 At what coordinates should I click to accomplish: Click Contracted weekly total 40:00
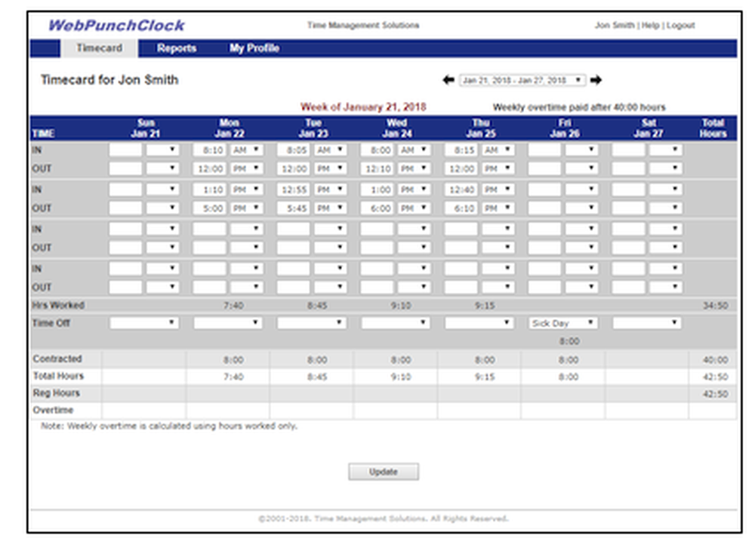click(x=716, y=360)
